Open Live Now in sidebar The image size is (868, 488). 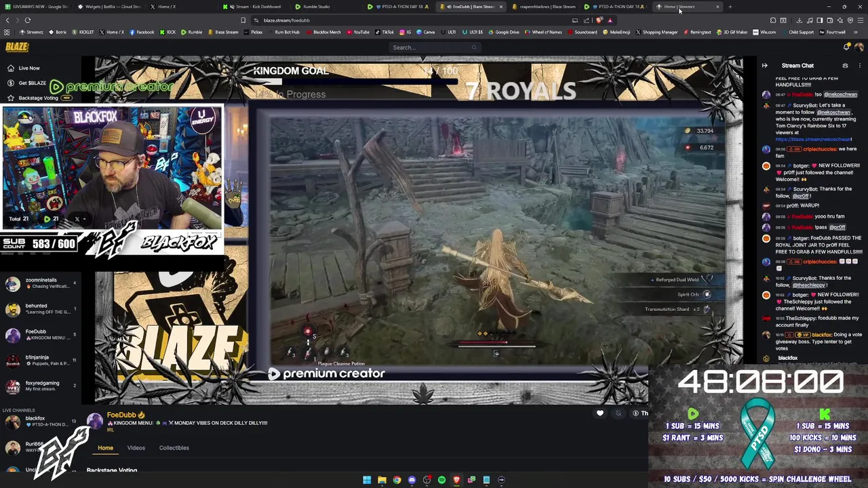(23, 68)
